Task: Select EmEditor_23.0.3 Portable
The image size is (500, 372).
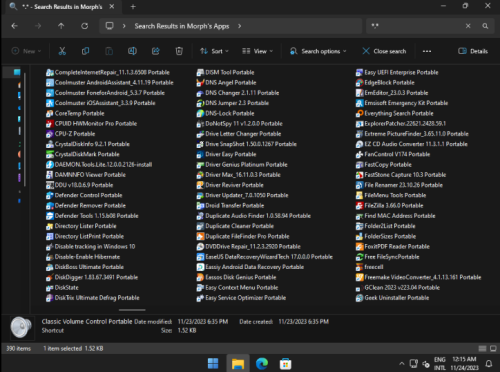Action: pos(392,93)
